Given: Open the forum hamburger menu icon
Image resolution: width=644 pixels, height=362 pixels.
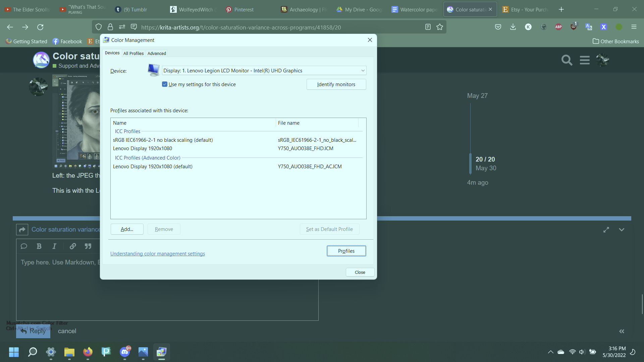Looking at the screenshot, I should [x=585, y=60].
